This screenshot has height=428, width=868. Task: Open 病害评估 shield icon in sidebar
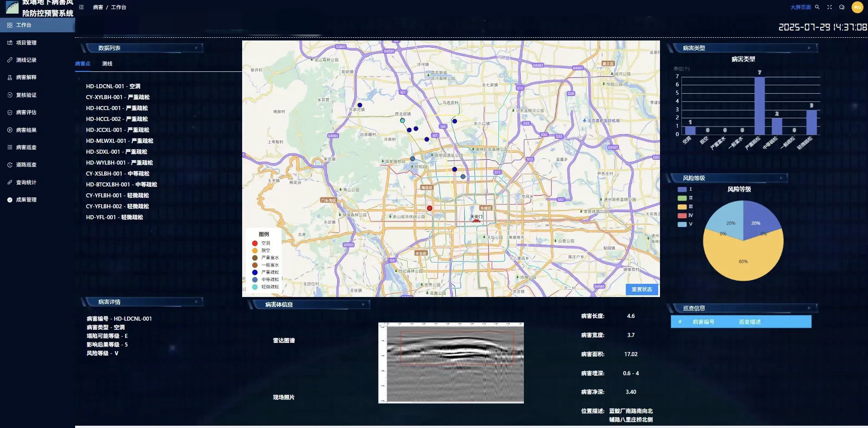click(x=10, y=112)
